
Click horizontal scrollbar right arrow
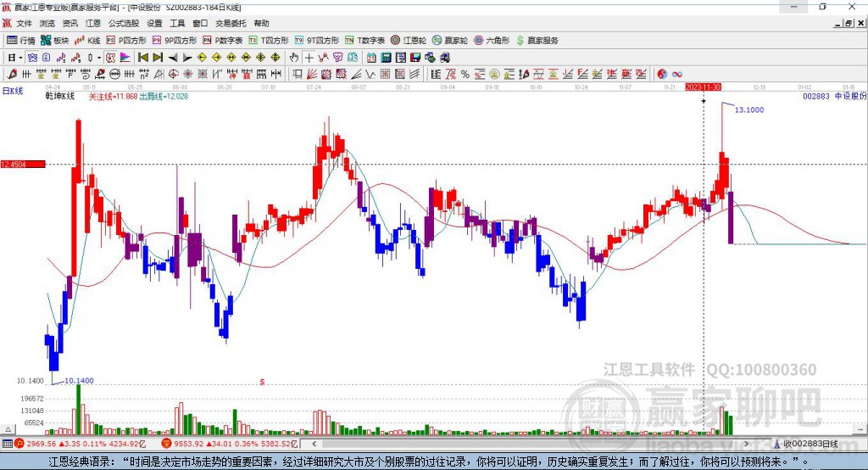pyautogui.click(x=746, y=444)
